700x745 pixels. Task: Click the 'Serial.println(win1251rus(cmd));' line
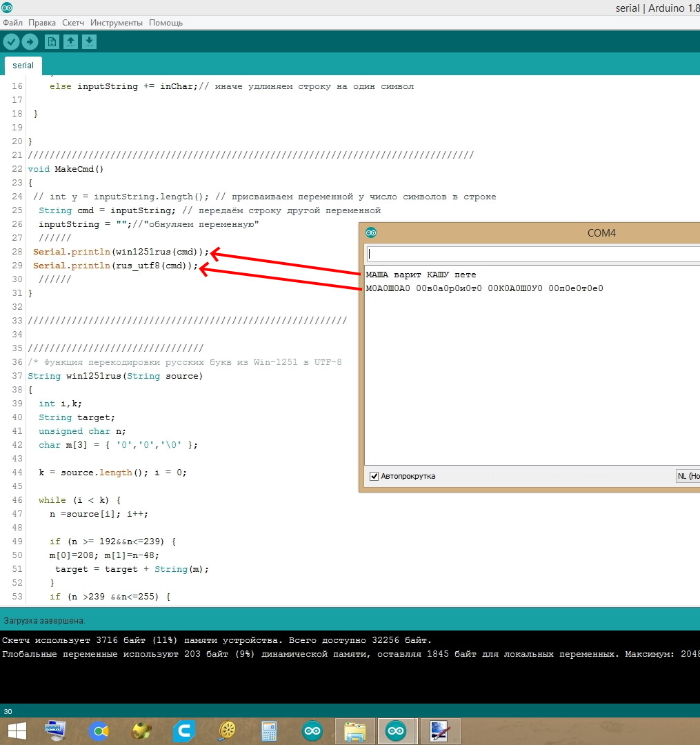point(121,252)
